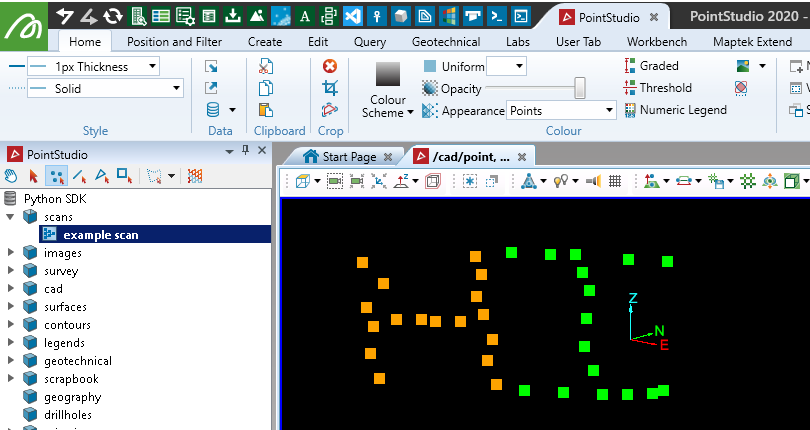
Task: Click the Maptek application menu button
Action: click(x=24, y=27)
